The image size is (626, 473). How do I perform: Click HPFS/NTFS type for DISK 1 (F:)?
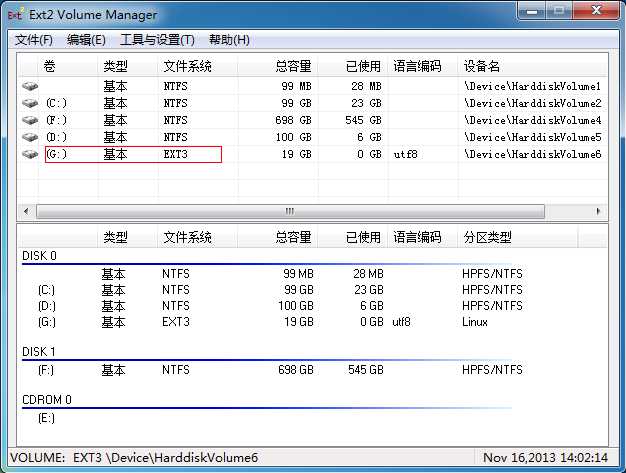coord(492,370)
